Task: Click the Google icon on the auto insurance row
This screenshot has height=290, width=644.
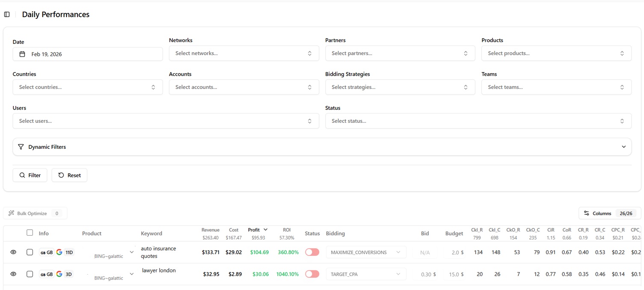Action: [x=59, y=252]
